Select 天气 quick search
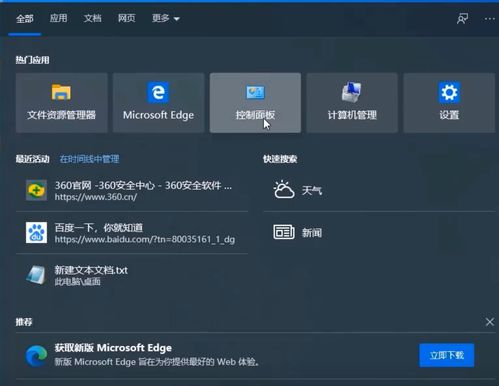 coord(312,190)
